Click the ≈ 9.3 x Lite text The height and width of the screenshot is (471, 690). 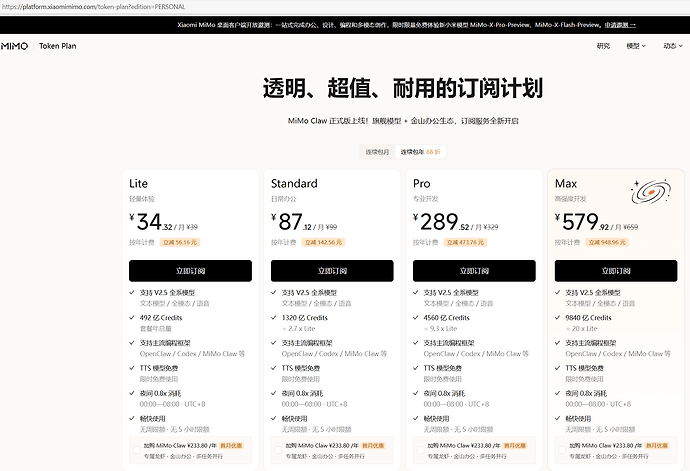point(440,329)
